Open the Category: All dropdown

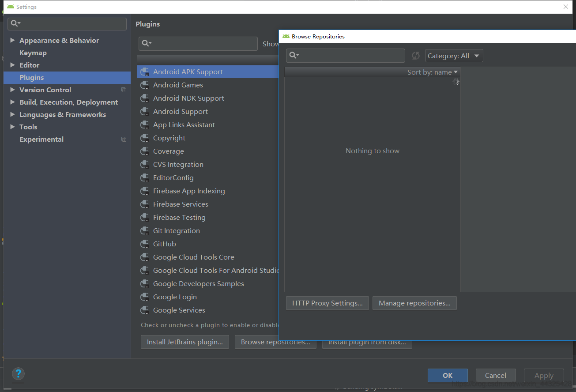[x=454, y=56]
